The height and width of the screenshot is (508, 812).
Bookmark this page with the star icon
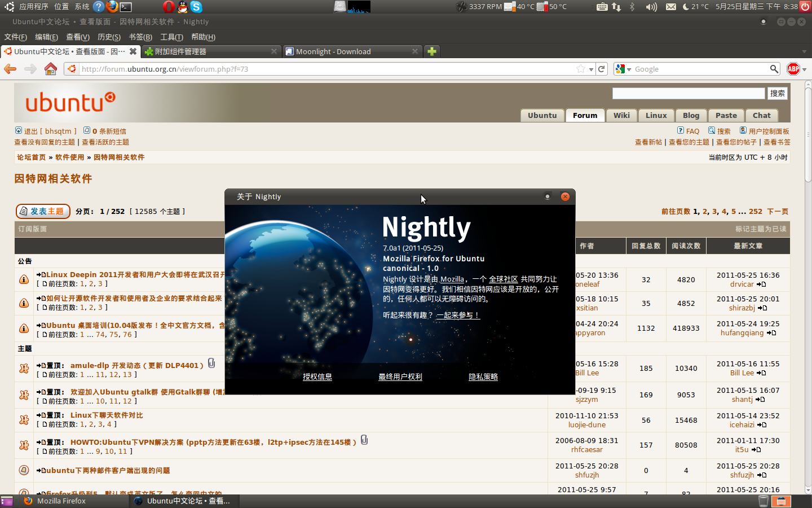coord(581,69)
